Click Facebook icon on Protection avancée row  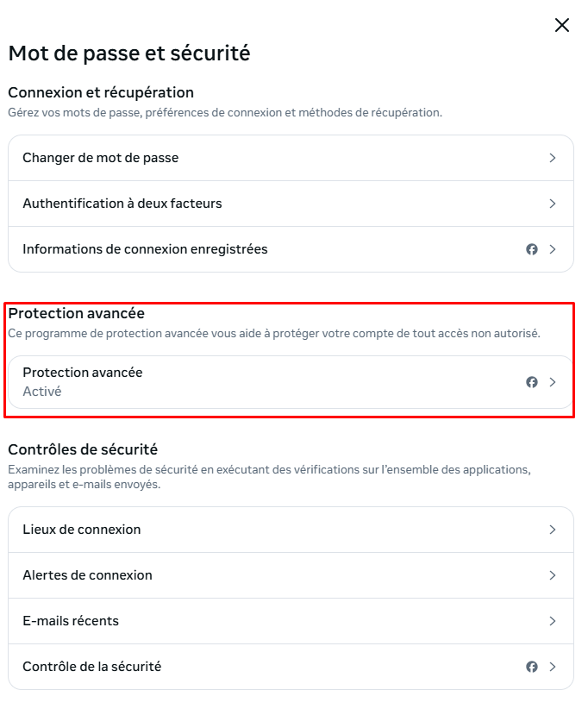(x=532, y=382)
